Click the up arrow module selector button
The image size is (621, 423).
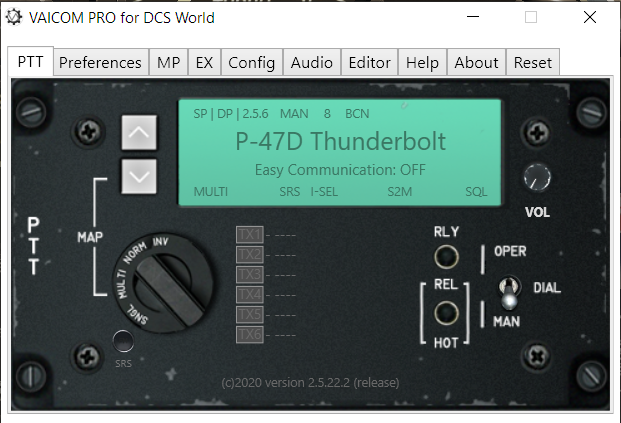click(139, 133)
